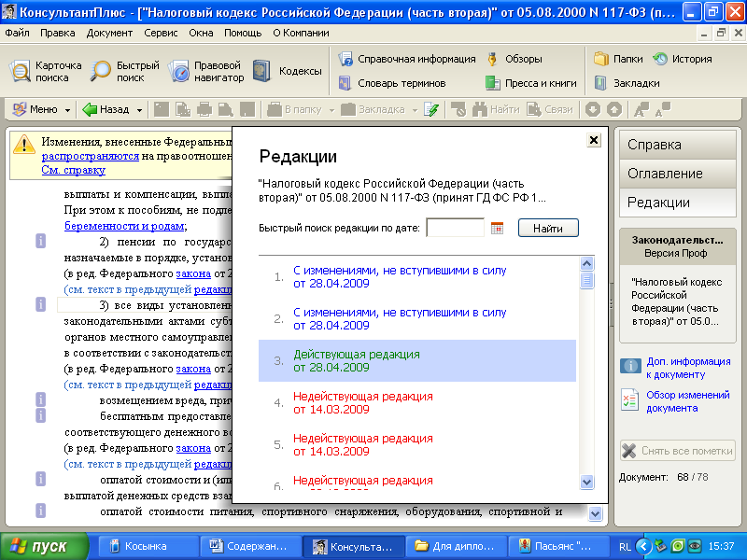Open the Сервис menu
The height and width of the screenshot is (560, 747).
[x=161, y=33]
